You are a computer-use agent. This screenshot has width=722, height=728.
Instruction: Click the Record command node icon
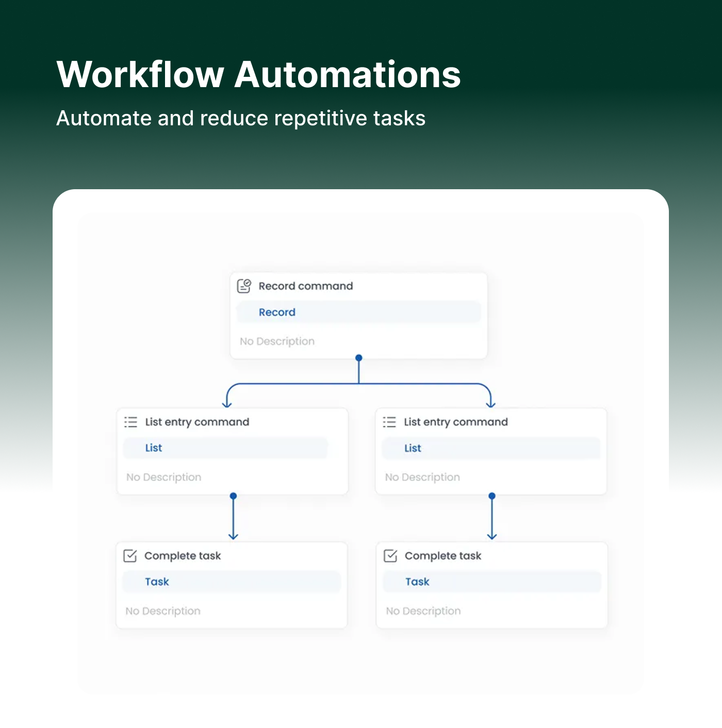[x=244, y=286]
